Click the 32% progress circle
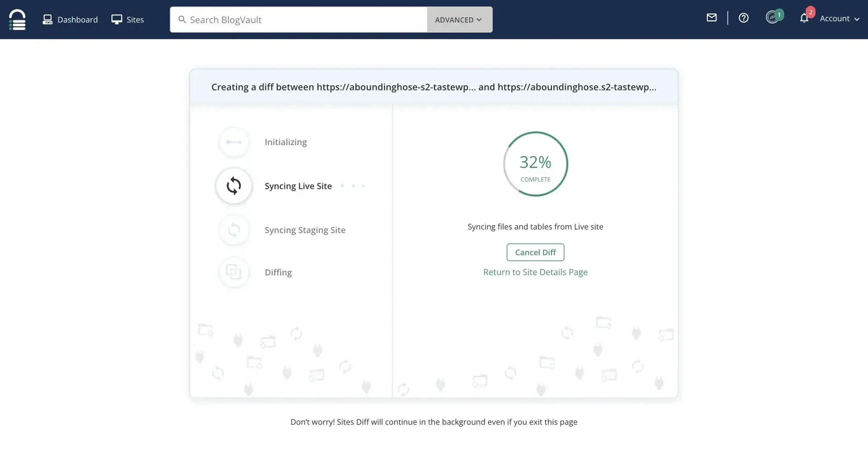This screenshot has height=457, width=868. pyautogui.click(x=535, y=164)
